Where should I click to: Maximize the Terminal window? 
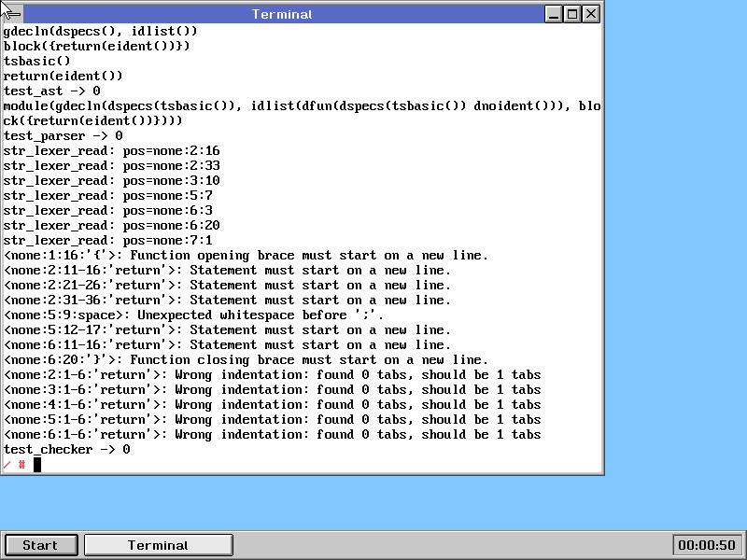(x=572, y=14)
